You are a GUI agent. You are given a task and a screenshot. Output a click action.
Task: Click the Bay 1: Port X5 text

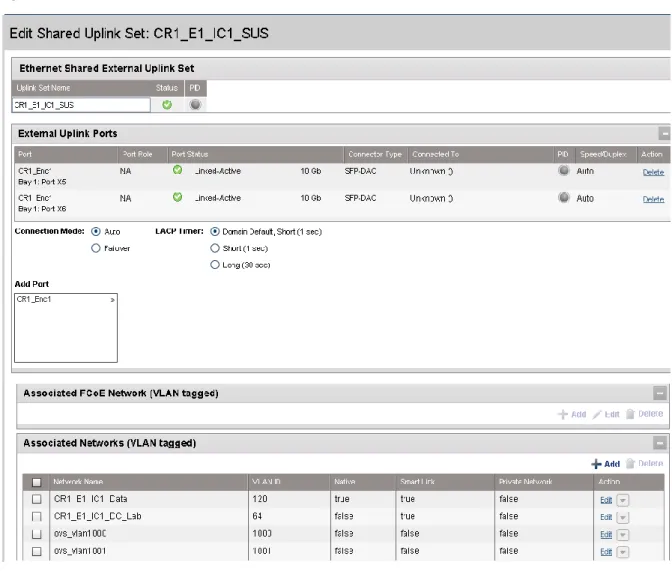point(42,182)
